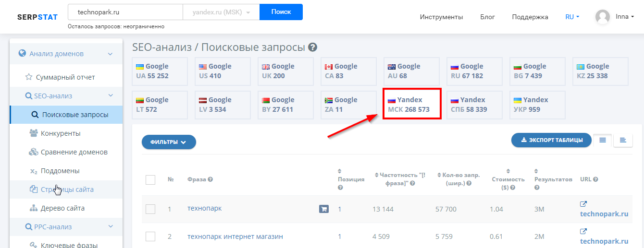Viewport: 644px width, 248px height.
Task: Sort by the Частотность column
Action: click(x=377, y=175)
